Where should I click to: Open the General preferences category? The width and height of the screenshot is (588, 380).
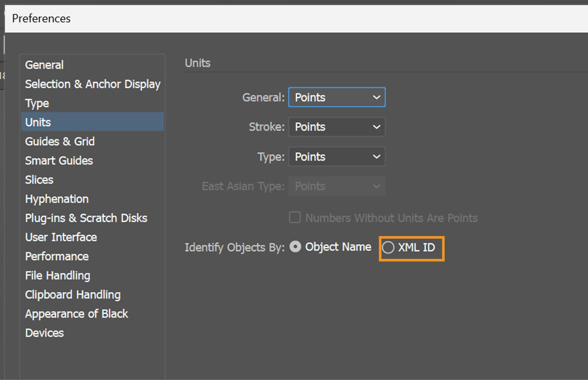click(44, 65)
